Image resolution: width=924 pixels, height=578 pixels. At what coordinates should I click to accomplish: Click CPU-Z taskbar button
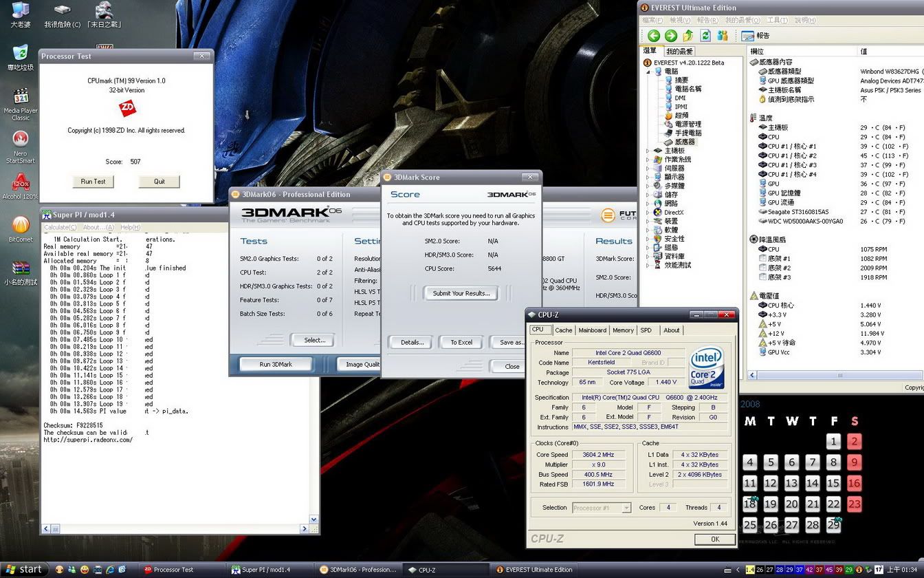[445, 570]
